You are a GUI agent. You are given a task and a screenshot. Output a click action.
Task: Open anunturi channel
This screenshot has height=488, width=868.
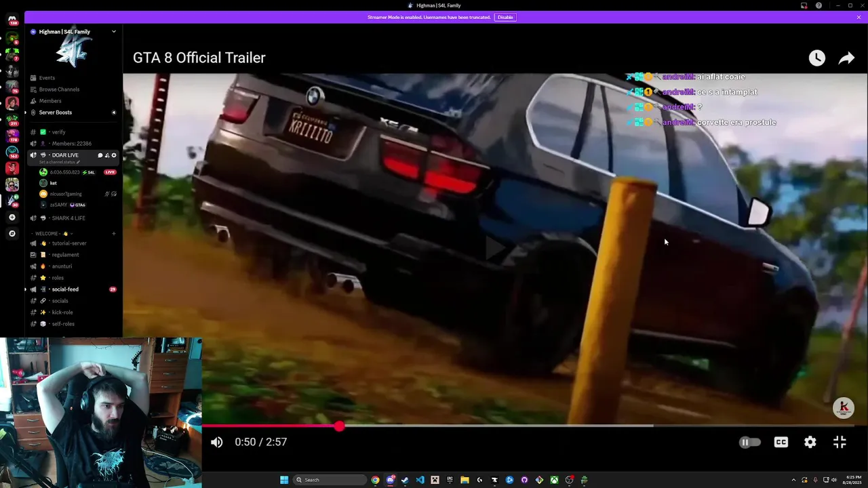click(74, 266)
